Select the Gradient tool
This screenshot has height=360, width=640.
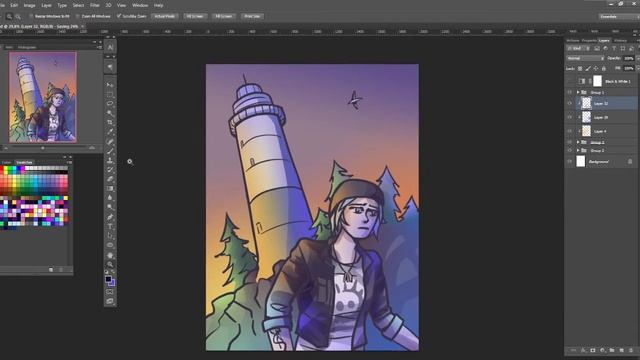pos(110,189)
